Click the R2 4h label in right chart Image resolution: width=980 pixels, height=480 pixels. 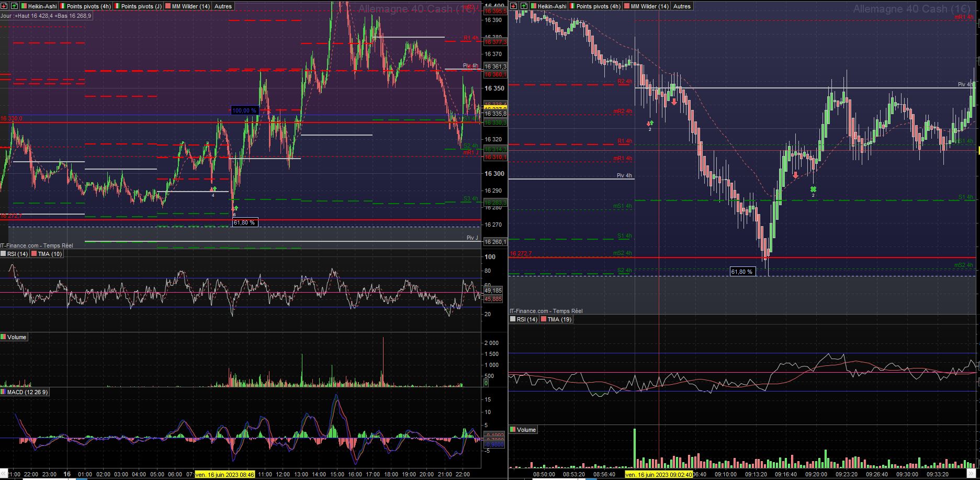pyautogui.click(x=625, y=82)
